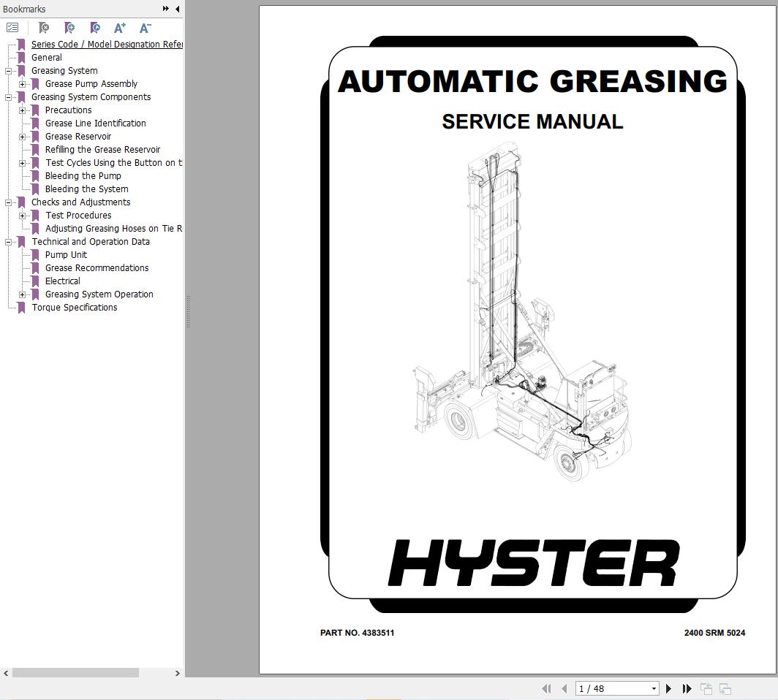Select Test Cycles Using the Button bookmark
Screen dimensions: 778x700
[113, 163]
